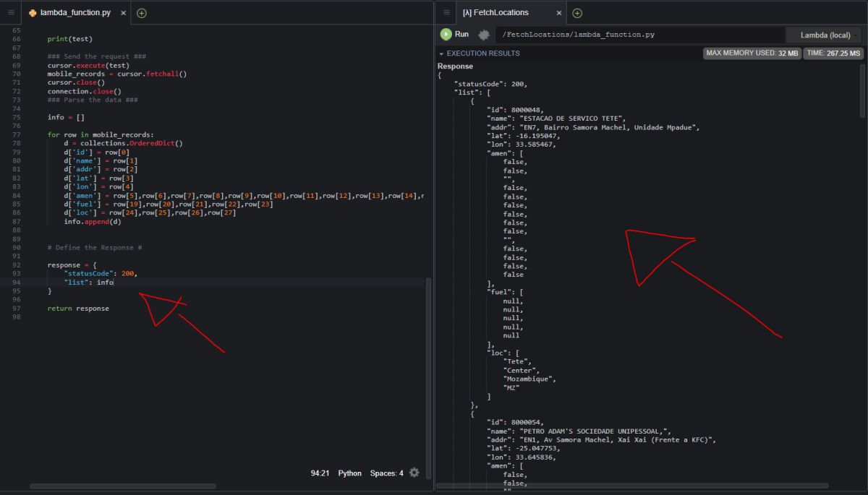Click the comment '# Define the Response #'

(95, 247)
